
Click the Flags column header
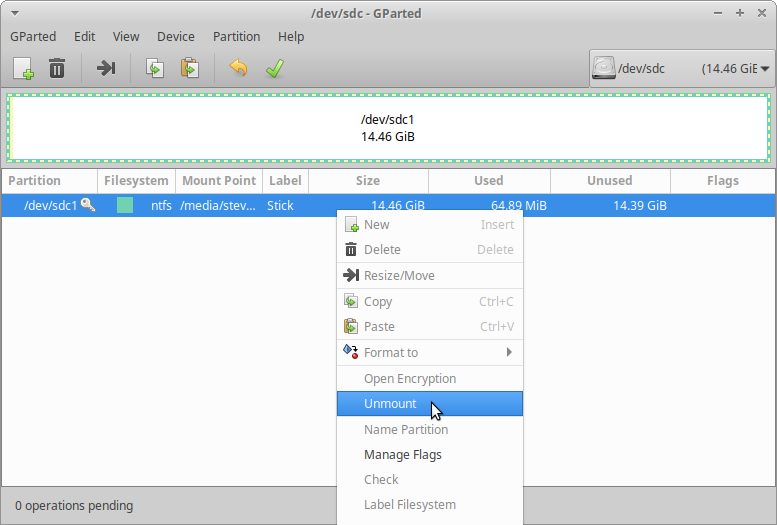(722, 181)
